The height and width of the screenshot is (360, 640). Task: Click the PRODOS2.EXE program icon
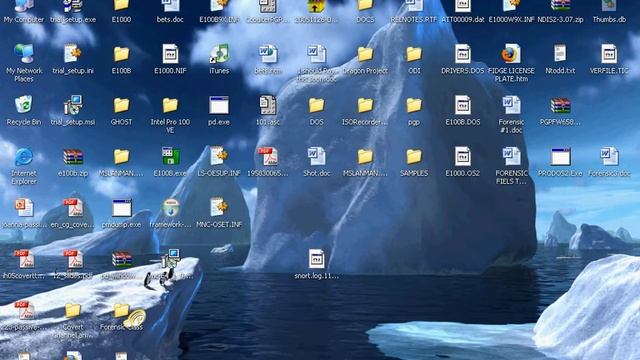coord(560,157)
